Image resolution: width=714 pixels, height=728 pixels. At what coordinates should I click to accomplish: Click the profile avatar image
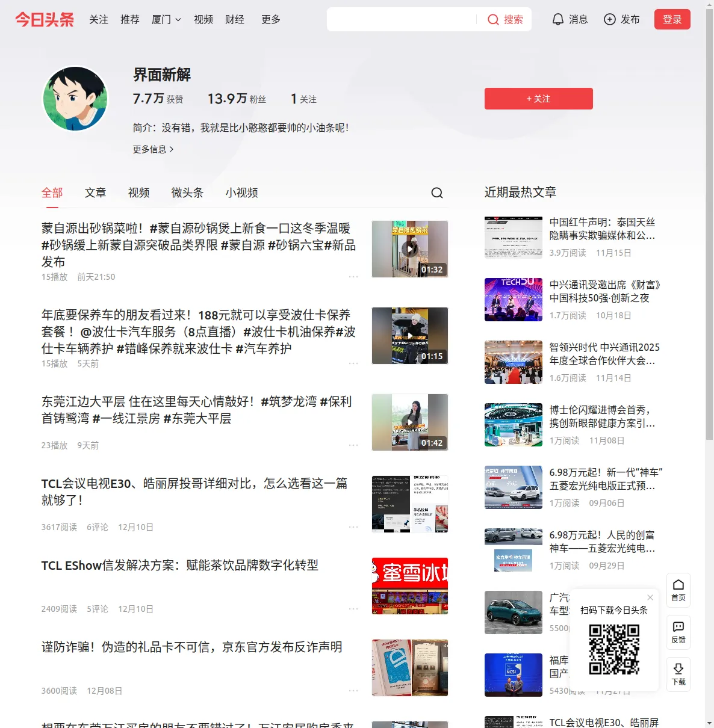tap(75, 99)
